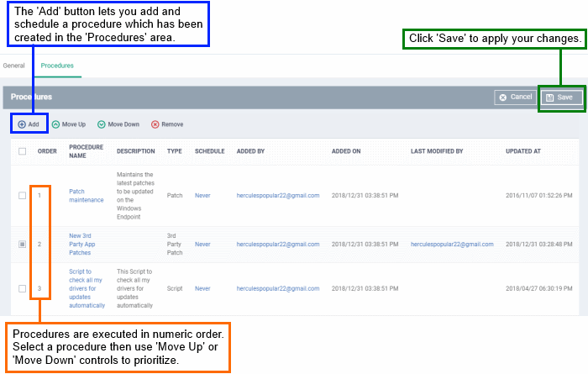Image resolution: width=588 pixels, height=374 pixels.
Task: Tick the select-all checkbox in table header
Action: [x=23, y=151]
